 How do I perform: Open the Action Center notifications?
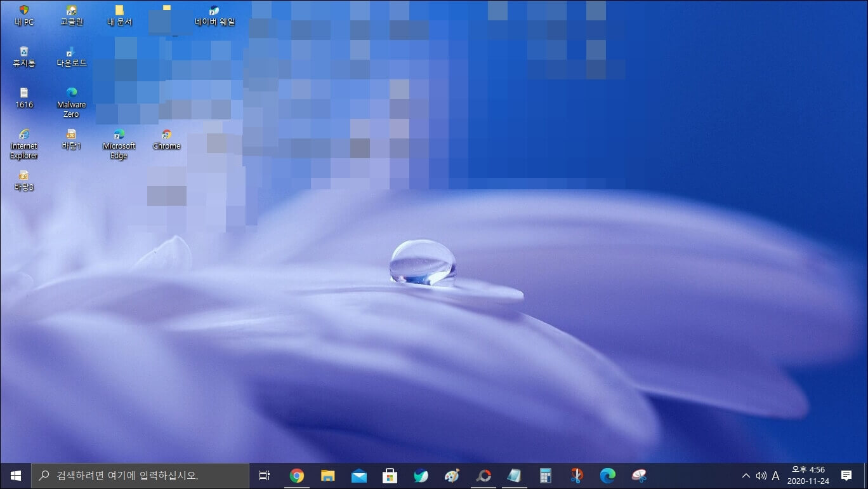point(846,476)
